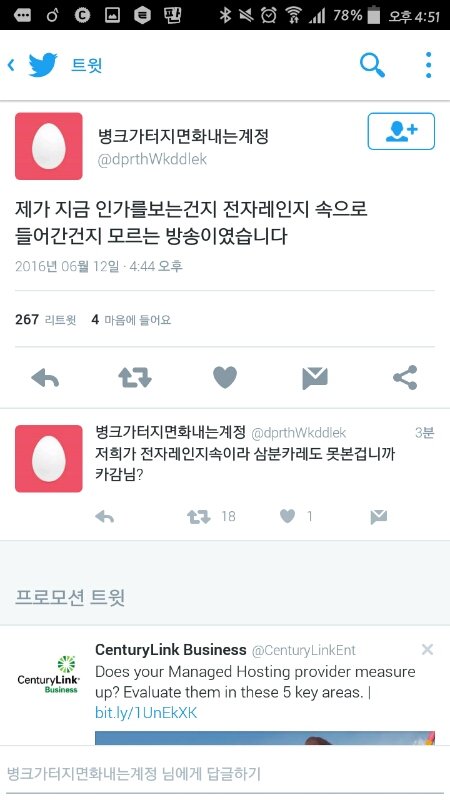Open the three-dot overflow menu
The image size is (450, 800).
pos(429,65)
